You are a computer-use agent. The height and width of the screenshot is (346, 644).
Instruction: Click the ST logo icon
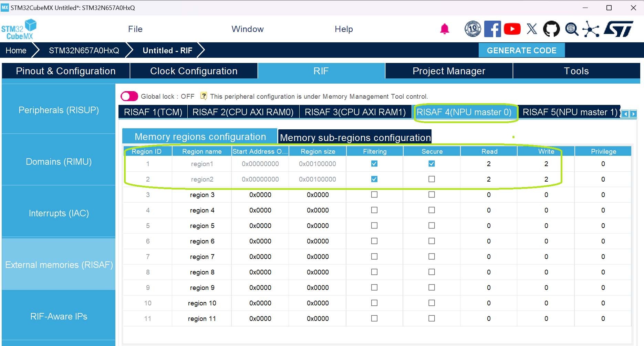pos(619,29)
